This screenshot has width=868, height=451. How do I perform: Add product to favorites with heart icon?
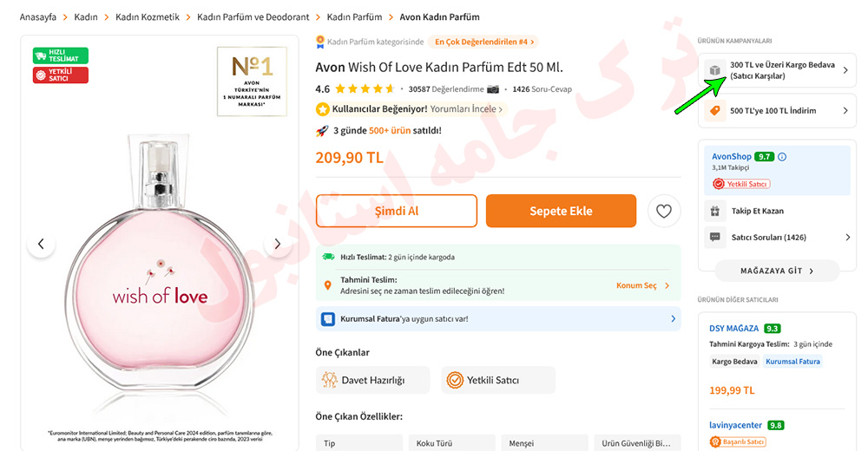[x=664, y=211]
